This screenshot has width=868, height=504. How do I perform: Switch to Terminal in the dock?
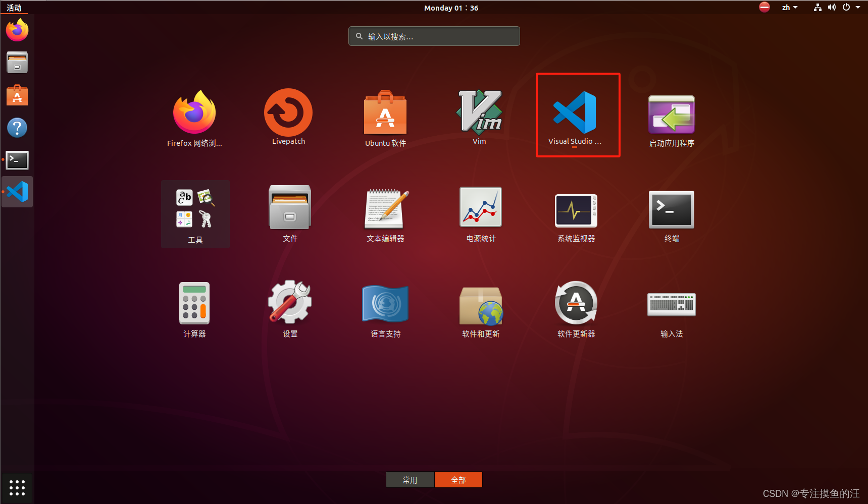click(x=17, y=160)
